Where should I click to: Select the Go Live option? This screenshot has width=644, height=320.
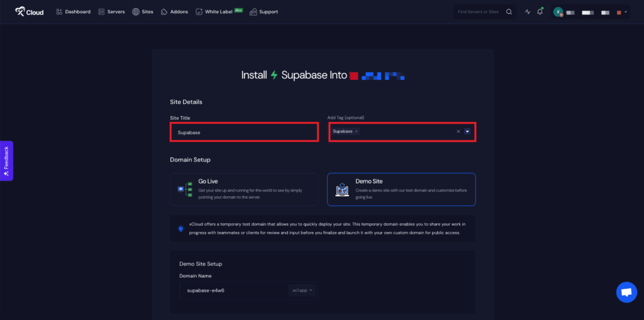click(x=244, y=189)
